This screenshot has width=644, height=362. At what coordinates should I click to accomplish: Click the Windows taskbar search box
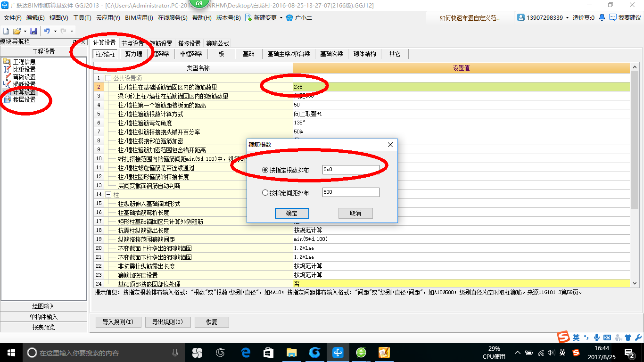(x=103, y=352)
